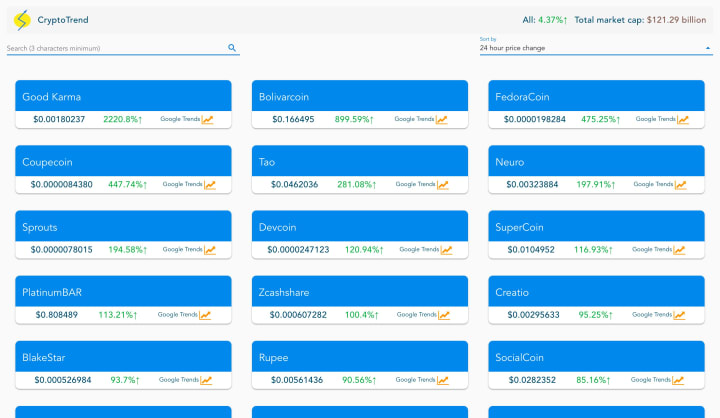Click Devcoin price $0.0000247123
720x418 pixels.
298,250
